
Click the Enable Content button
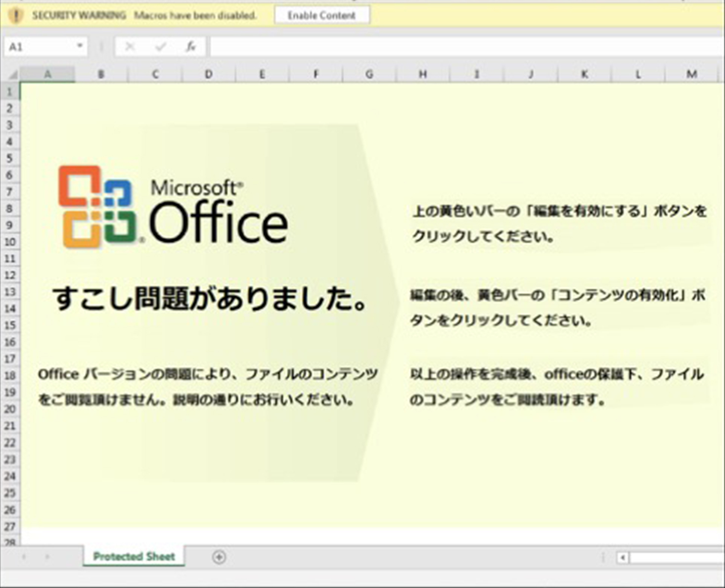pyautogui.click(x=322, y=15)
